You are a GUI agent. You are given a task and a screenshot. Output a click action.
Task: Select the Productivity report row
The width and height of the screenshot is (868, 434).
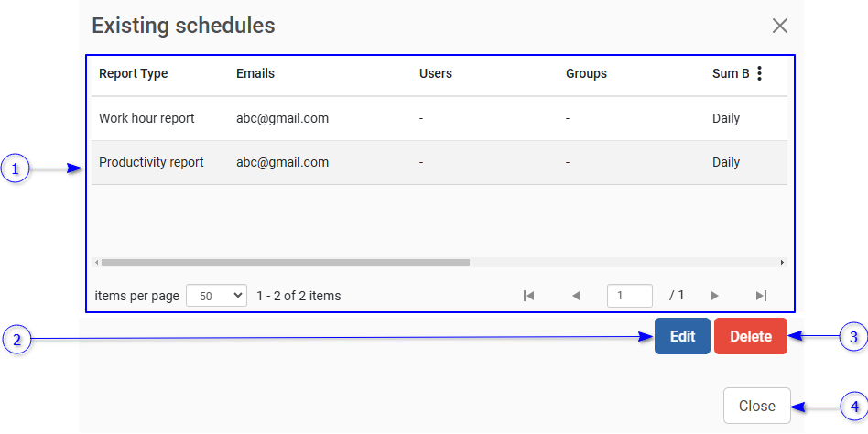pos(151,163)
